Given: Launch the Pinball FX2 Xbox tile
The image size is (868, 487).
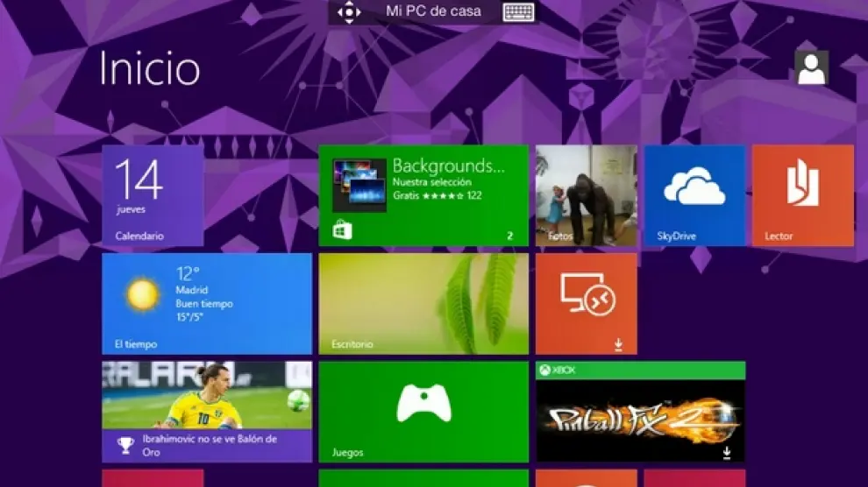Looking at the screenshot, I should [640, 419].
